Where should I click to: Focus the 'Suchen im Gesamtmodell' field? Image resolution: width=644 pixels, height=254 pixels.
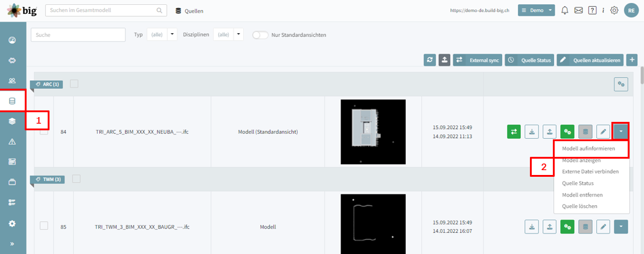(106, 11)
